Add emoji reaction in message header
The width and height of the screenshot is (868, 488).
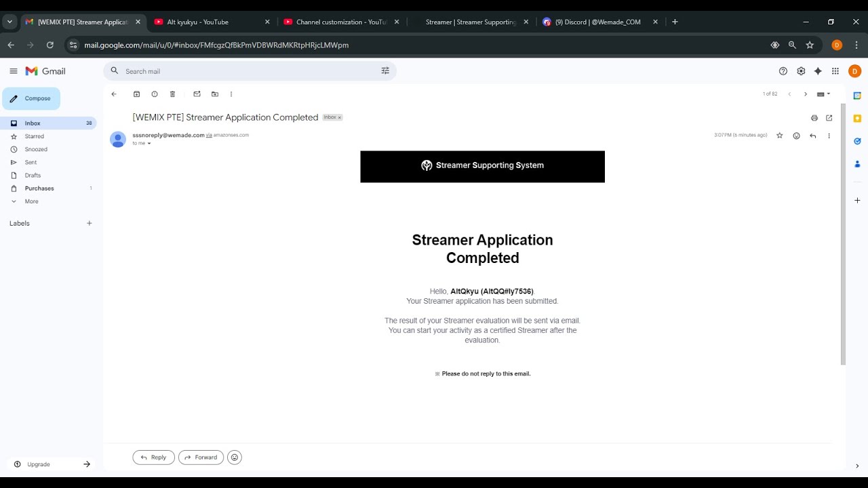(x=796, y=136)
